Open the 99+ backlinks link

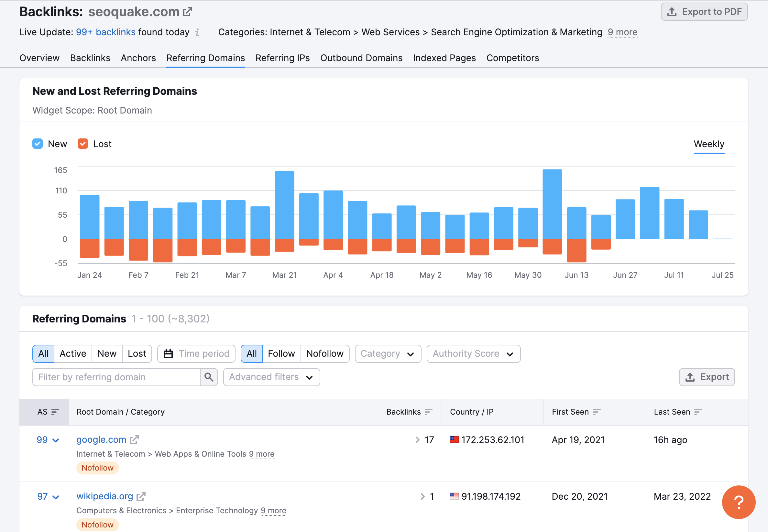click(106, 32)
